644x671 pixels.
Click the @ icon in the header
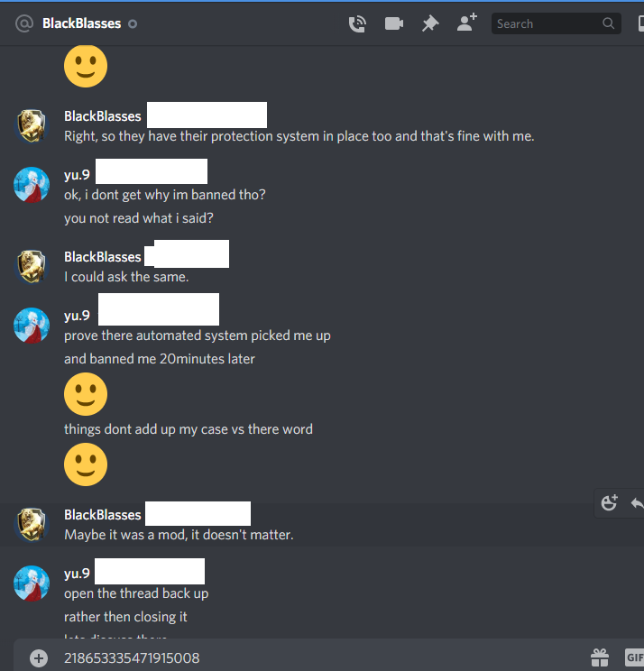[x=24, y=23]
